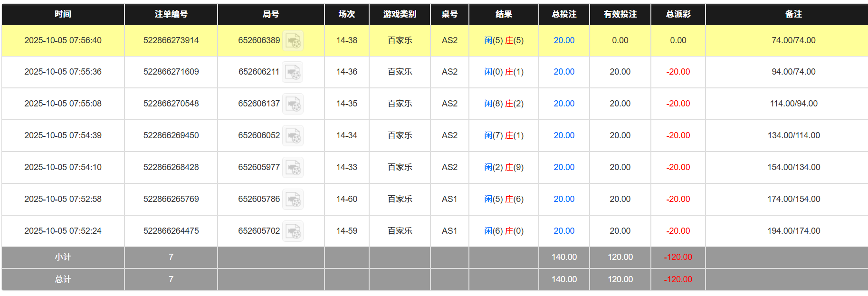Click replay icon beside round 652606211

(293, 72)
